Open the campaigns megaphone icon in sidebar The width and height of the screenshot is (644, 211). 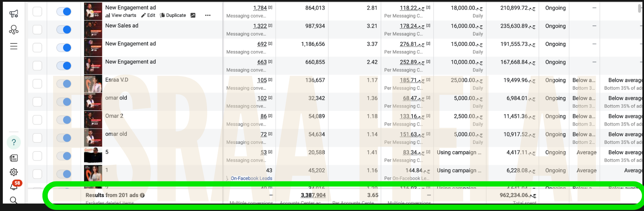click(14, 14)
